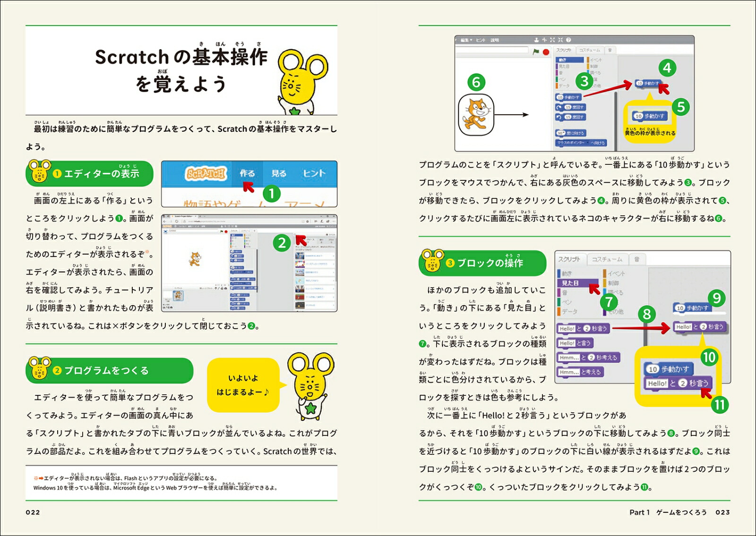Click the browser back arrow in the editor screenshot
Screen dimensions: 756x536
click(165, 221)
